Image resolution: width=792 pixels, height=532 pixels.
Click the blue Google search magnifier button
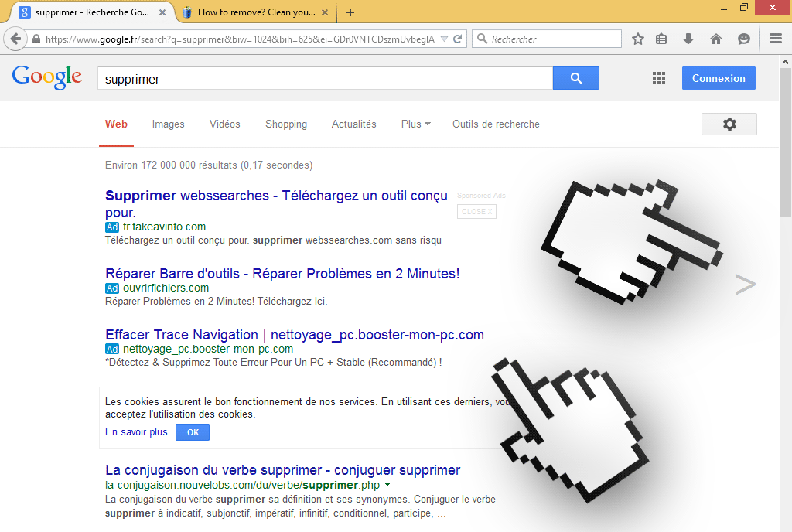pos(575,78)
